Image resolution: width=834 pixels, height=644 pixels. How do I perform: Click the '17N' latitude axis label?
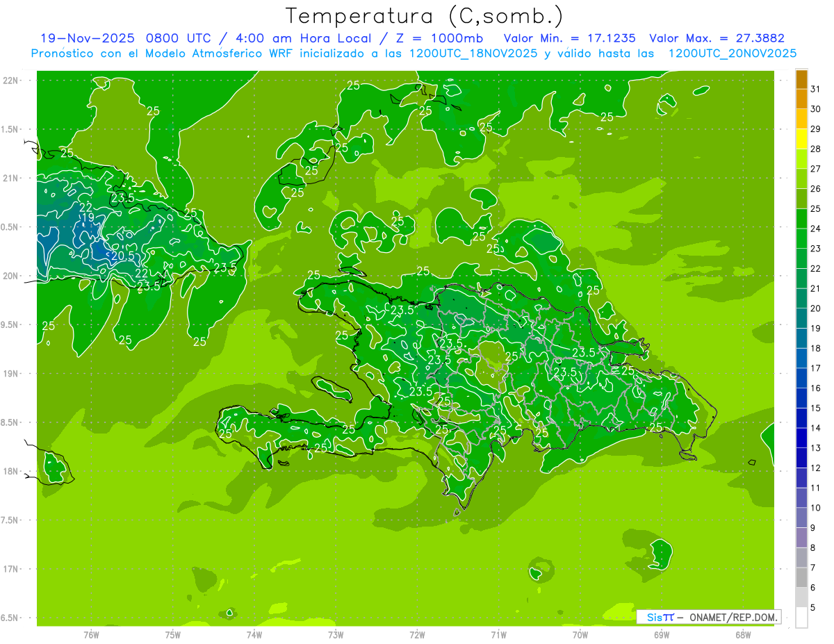click(11, 569)
